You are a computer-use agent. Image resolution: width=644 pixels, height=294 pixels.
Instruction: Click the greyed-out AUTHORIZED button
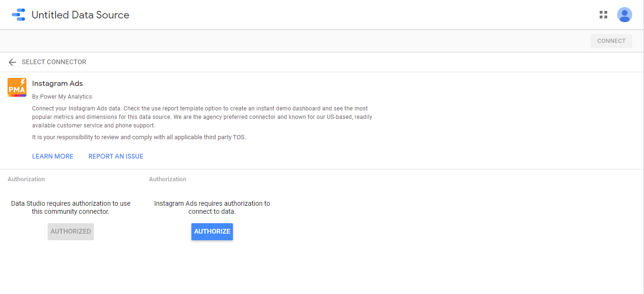coord(71,232)
